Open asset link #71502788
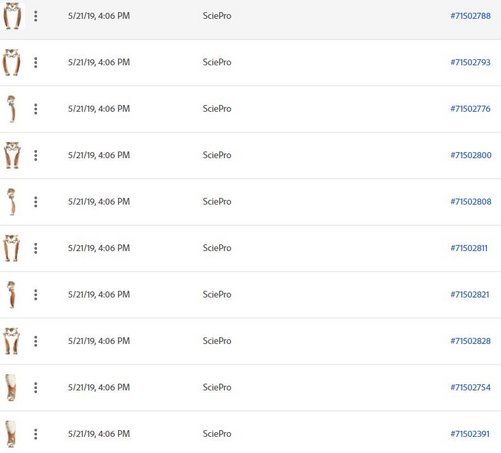The width and height of the screenshot is (501, 453). [470, 16]
